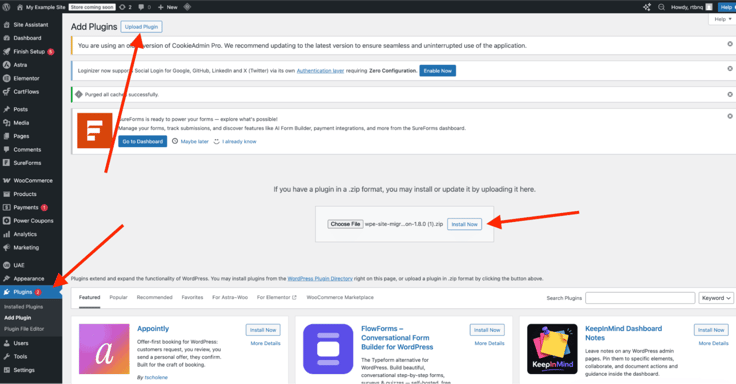Open the comments bubble in admin bar
This screenshot has height=384, width=736.
tap(145, 7)
